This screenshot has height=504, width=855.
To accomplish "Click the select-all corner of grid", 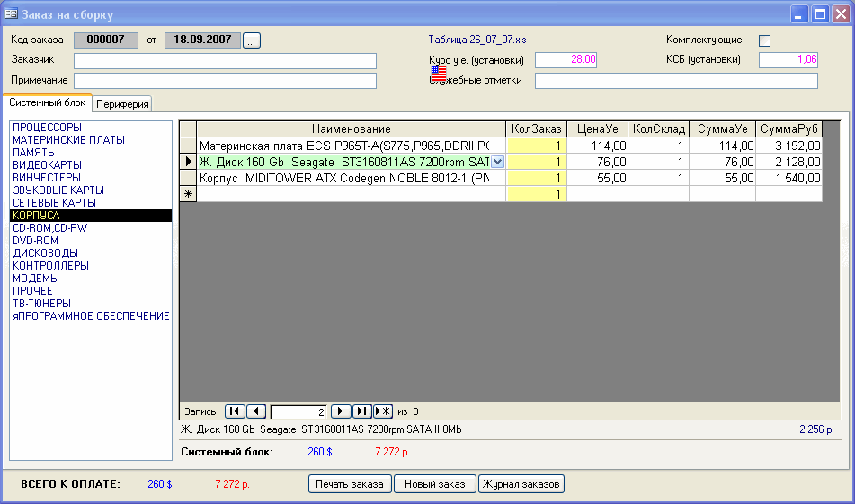I will click(188, 129).
